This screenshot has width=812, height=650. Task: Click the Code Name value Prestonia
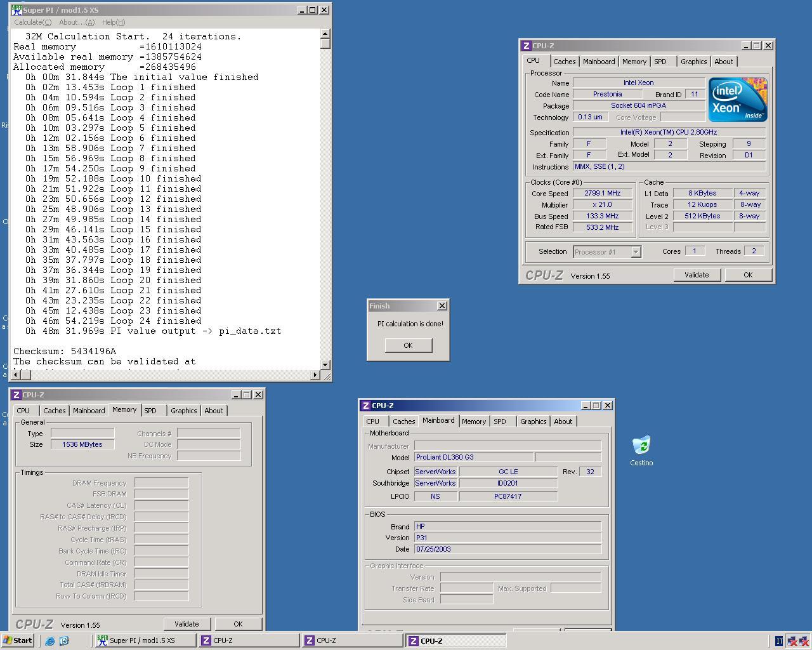coord(608,94)
